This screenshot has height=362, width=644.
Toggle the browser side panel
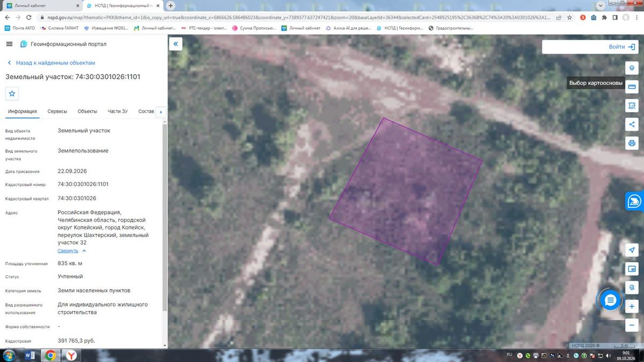[x=616, y=17]
